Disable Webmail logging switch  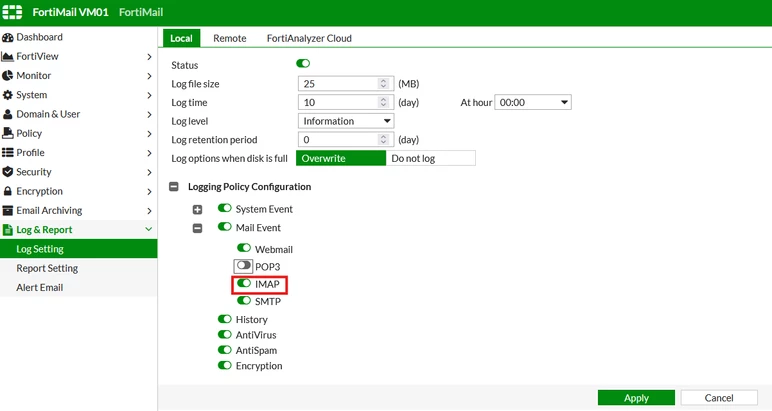pos(244,248)
